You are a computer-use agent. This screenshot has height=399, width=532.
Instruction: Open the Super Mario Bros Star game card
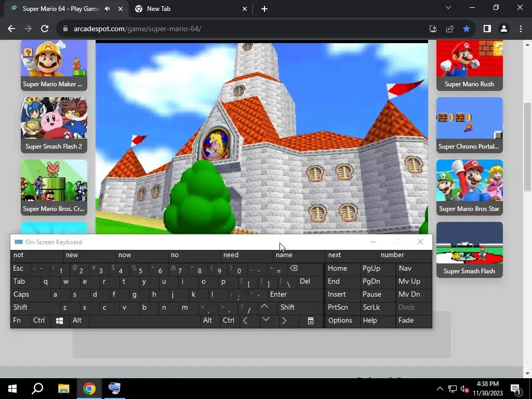470,187
